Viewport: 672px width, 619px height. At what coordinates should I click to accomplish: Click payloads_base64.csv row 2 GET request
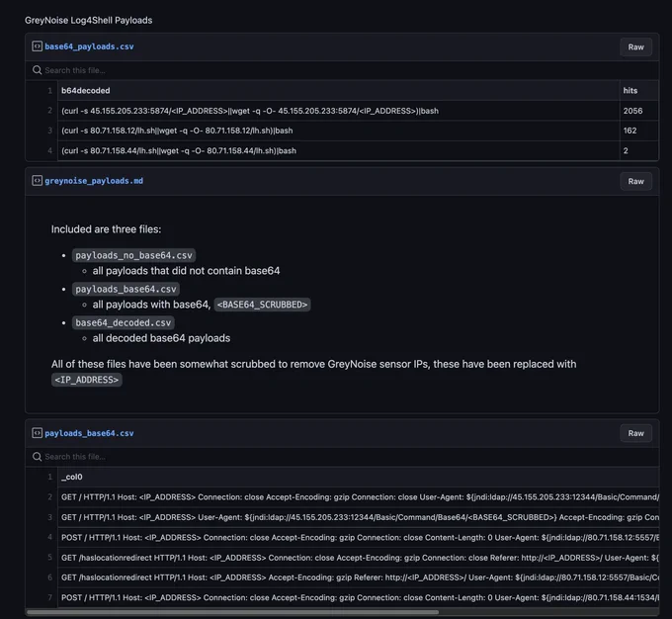(359, 496)
